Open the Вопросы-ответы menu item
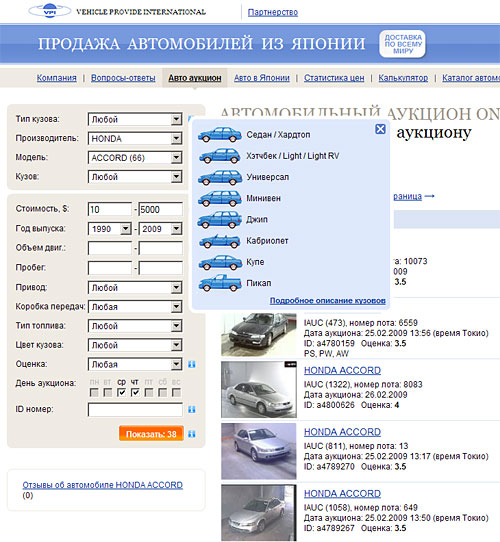This screenshot has width=500, height=542. (123, 78)
